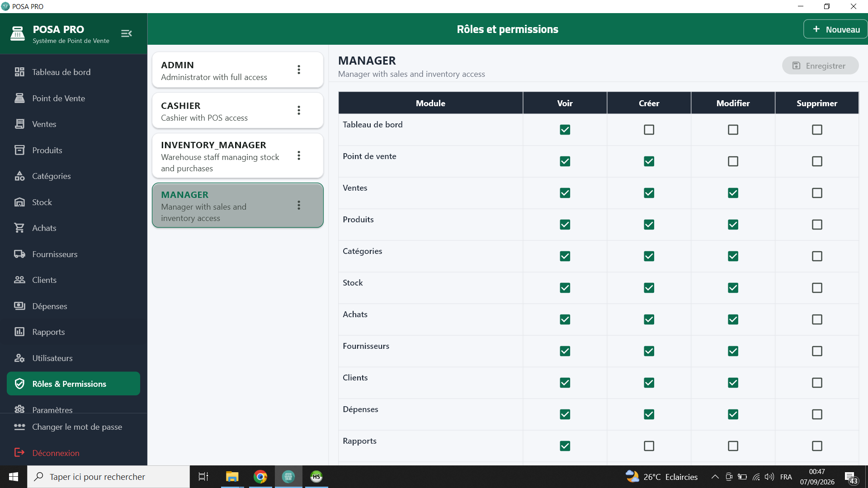Enable Modifier for Point de vente
Screen dimensions: 868x488
[733, 161]
